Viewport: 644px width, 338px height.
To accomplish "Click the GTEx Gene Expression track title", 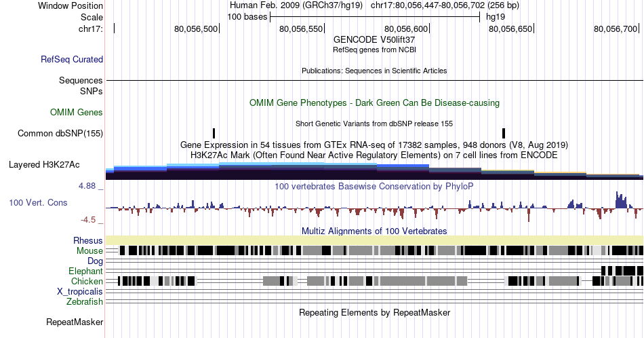I will 374,145.
